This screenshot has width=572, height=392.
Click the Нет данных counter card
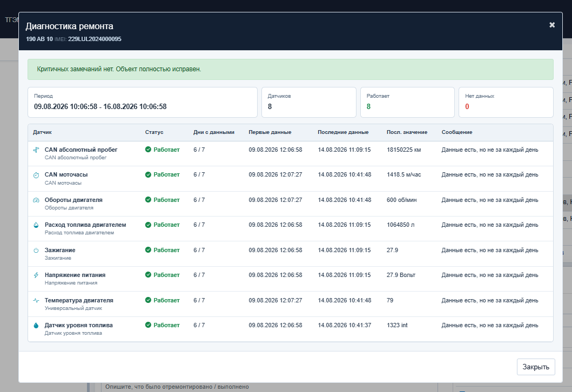click(506, 102)
